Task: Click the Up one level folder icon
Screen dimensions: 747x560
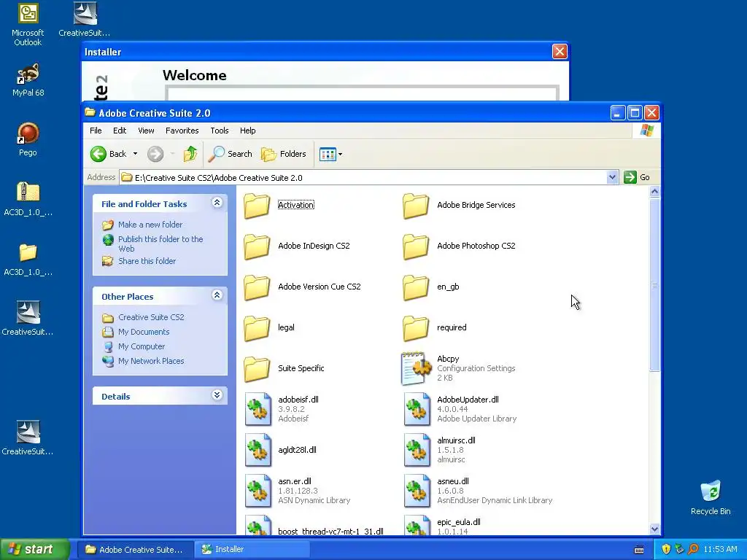Action: (190, 155)
